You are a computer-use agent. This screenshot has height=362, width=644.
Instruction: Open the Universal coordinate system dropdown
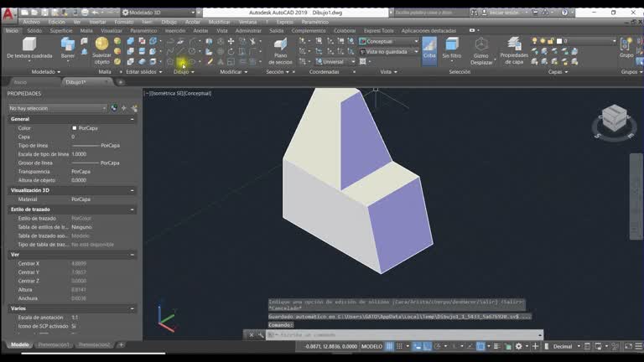335,61
